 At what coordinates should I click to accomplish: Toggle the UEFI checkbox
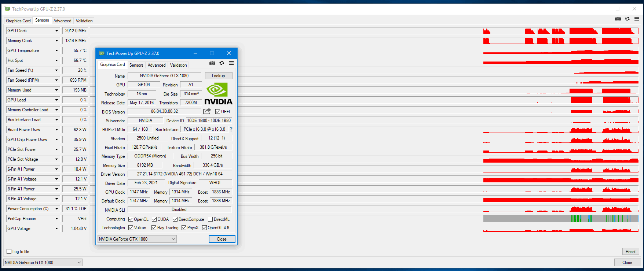[217, 112]
